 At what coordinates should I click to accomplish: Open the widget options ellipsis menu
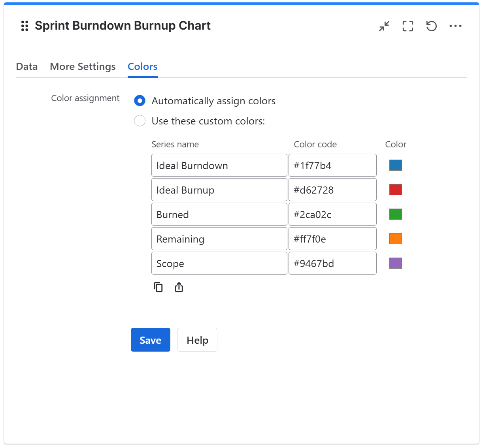[456, 26]
